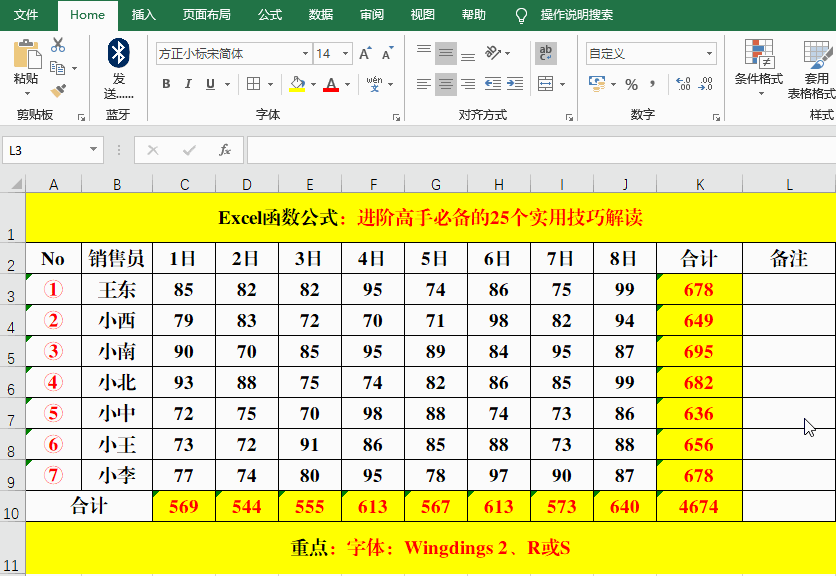The width and height of the screenshot is (836, 576).
Task: Open the font size dropdown
Action: coord(345,53)
